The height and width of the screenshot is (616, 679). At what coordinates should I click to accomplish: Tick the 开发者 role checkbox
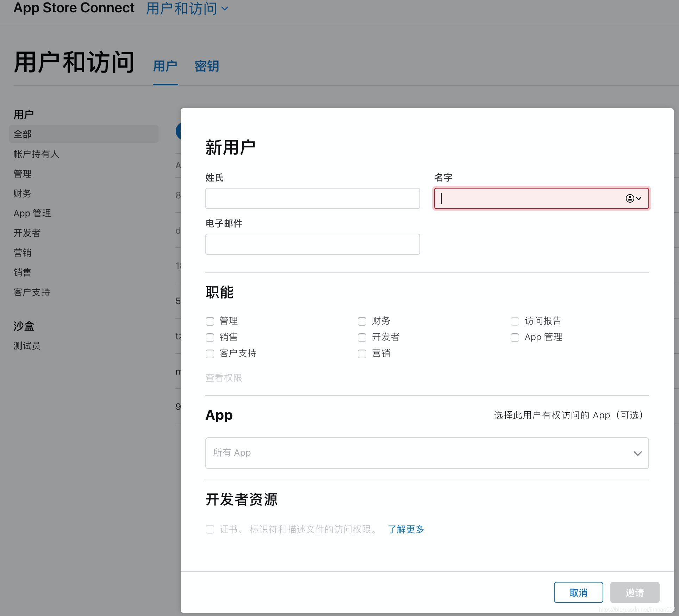362,337
